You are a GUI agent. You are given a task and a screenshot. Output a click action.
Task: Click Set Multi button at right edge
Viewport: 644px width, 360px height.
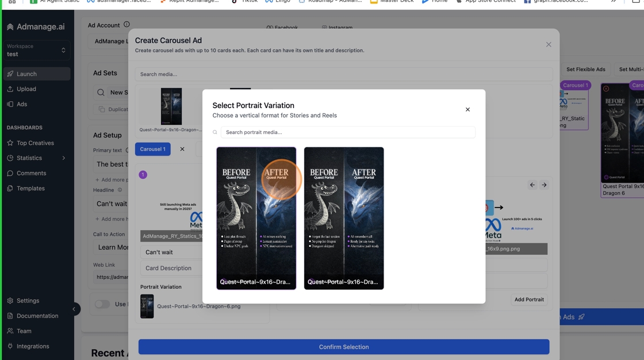click(630, 70)
